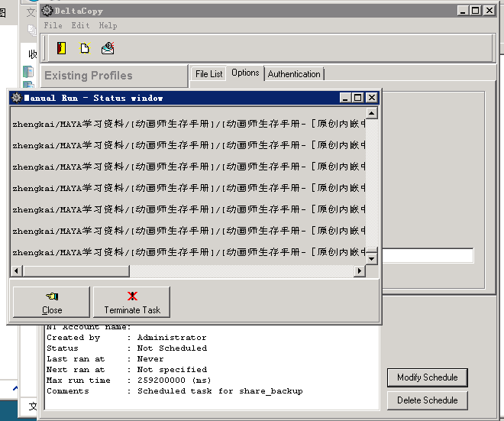Close the Manual Run Status window via X
The image size is (504, 421).
tap(371, 98)
